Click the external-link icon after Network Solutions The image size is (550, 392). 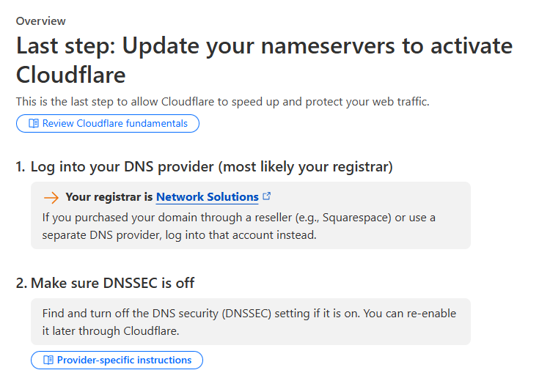(267, 196)
